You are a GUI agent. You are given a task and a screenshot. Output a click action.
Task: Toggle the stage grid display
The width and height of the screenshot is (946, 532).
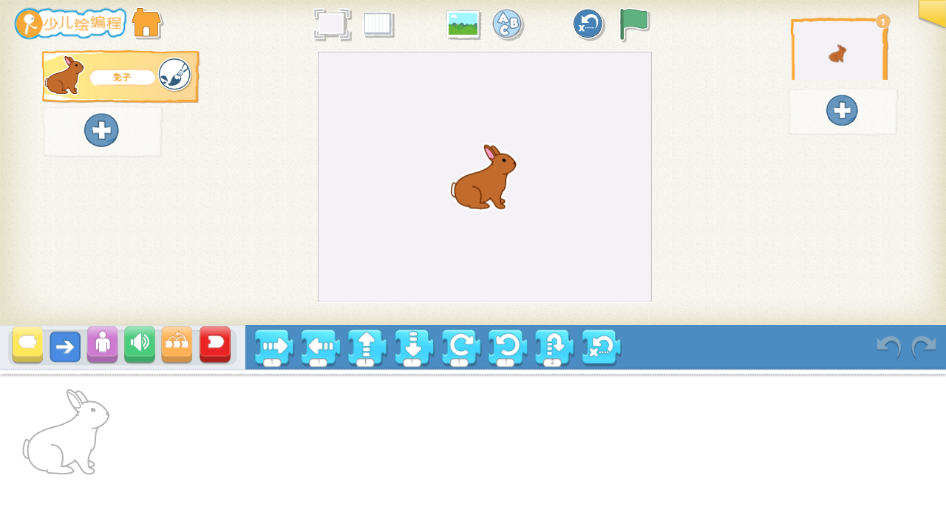(379, 24)
